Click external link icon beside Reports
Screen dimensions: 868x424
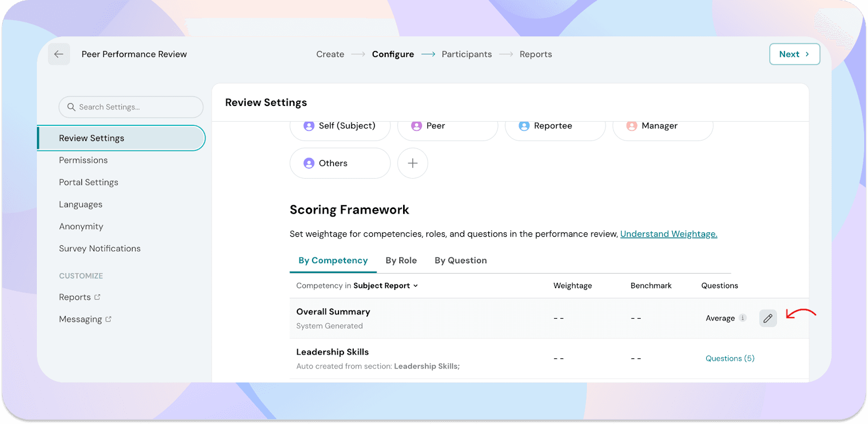(98, 297)
